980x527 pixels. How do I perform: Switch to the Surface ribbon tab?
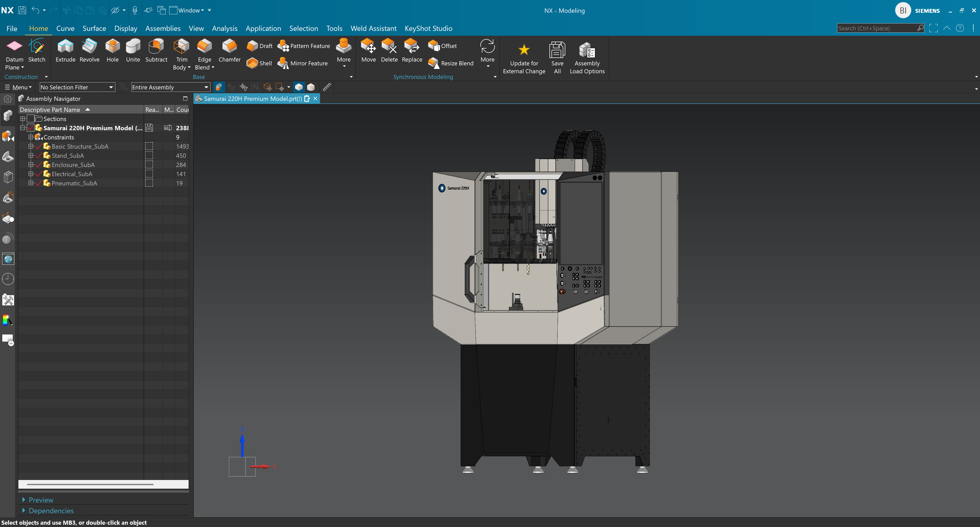pyautogui.click(x=94, y=28)
